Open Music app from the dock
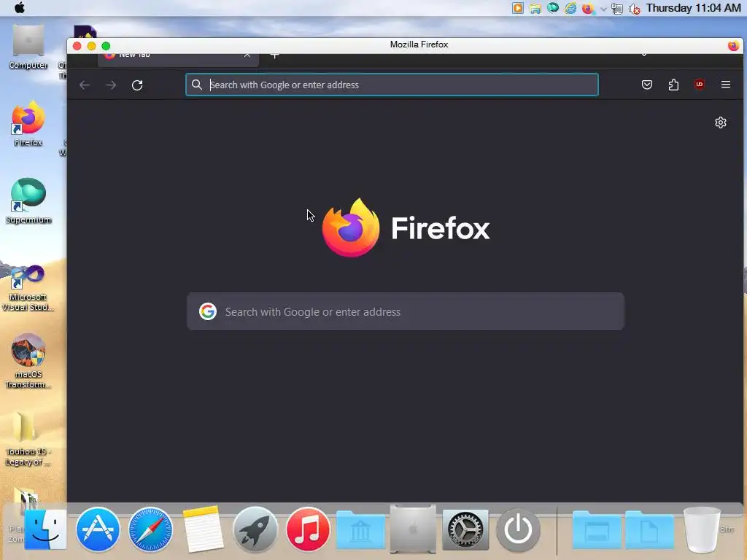747x560 pixels. 308,529
